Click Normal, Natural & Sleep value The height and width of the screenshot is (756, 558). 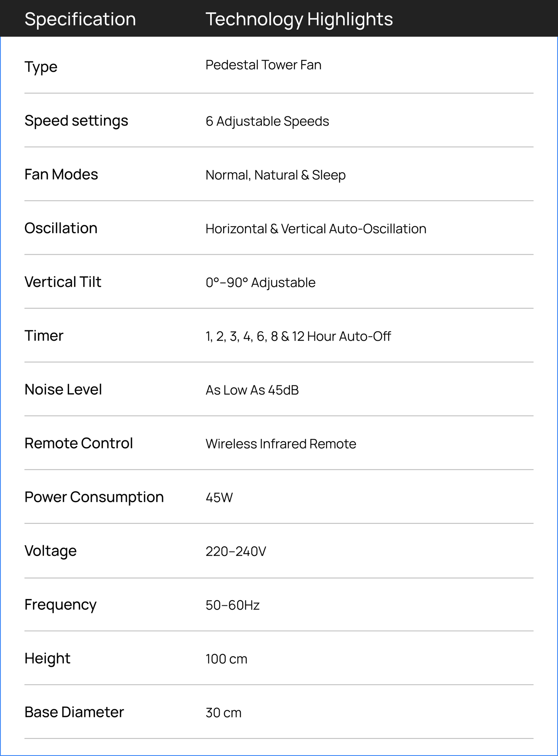275,175
